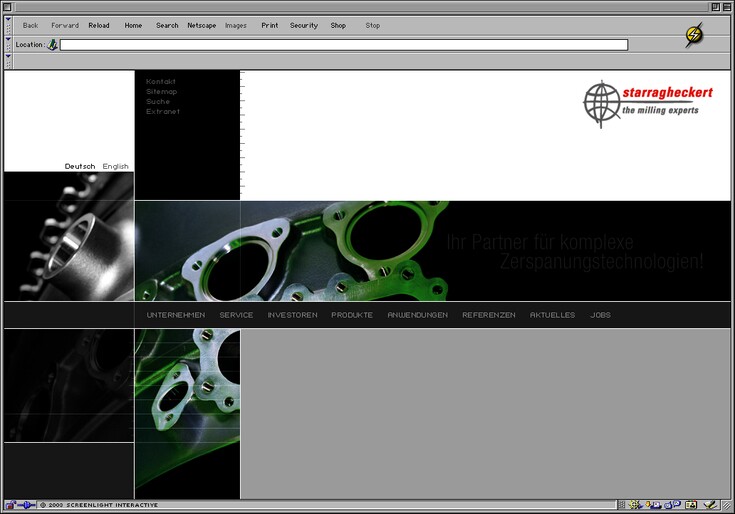Open the UNTERNEHMEN navigation item
Image resolution: width=735 pixels, height=514 pixels.
[x=176, y=315]
